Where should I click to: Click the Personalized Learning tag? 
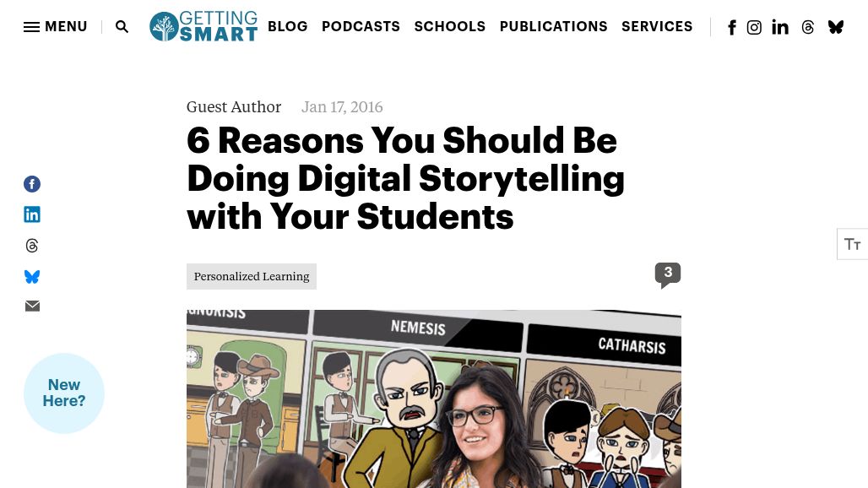pyautogui.click(x=252, y=276)
